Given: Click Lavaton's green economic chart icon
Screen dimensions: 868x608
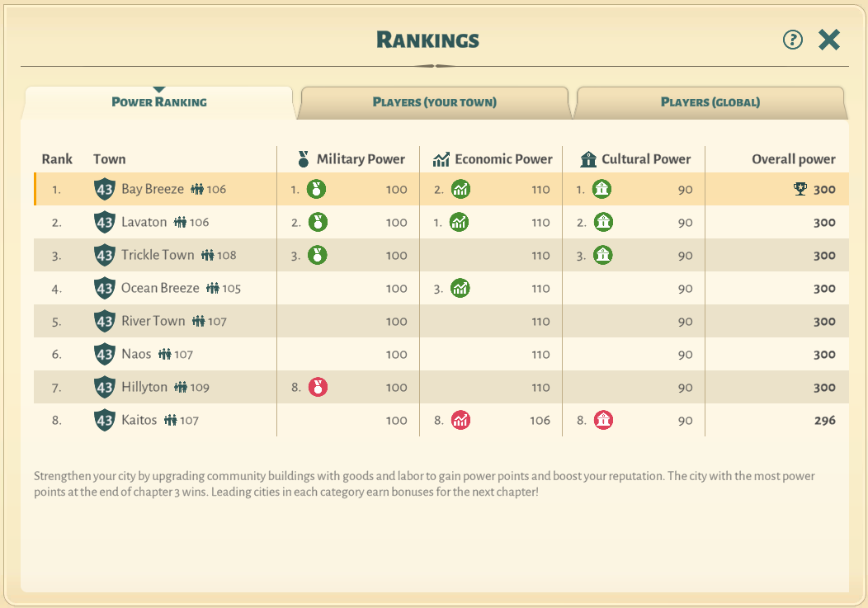Looking at the screenshot, I should [460, 222].
